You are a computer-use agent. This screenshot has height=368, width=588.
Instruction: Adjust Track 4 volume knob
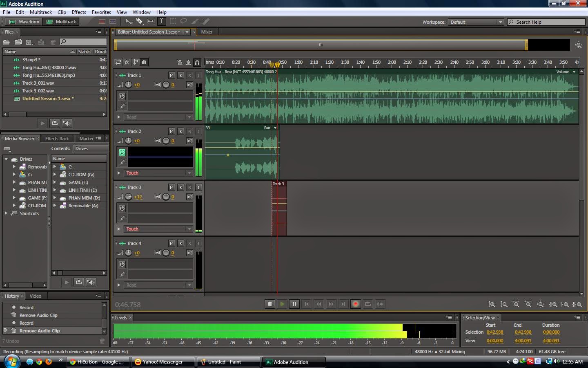coord(129,253)
